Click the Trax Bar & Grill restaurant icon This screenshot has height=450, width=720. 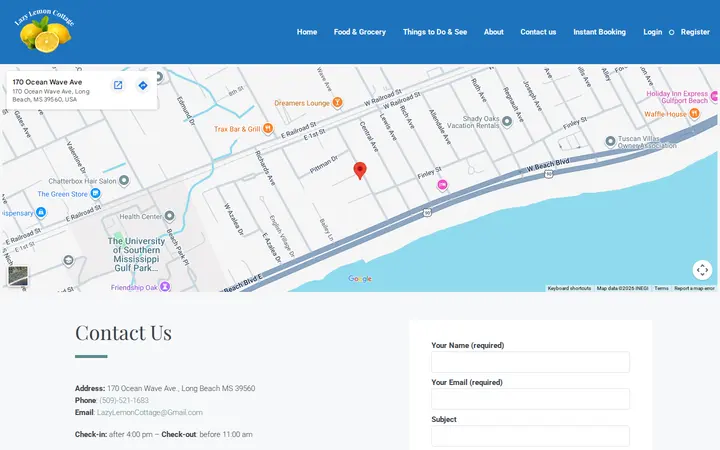(268, 129)
